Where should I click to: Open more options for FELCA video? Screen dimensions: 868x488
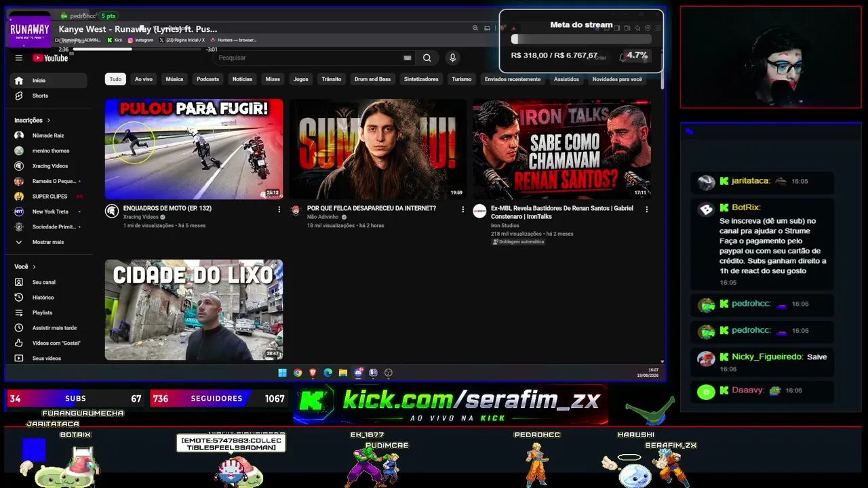click(x=462, y=209)
